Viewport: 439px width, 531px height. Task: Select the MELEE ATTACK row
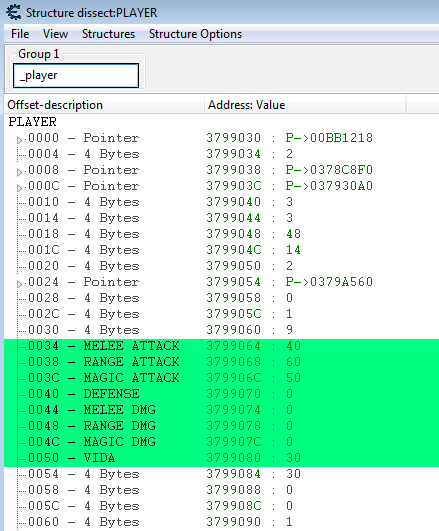221,346
